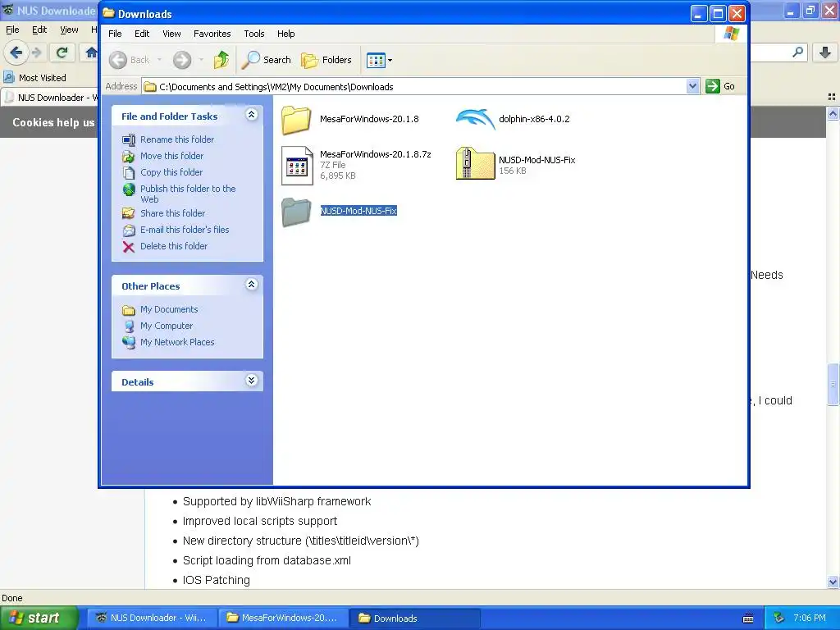
Task: Open the My Network Places icon in Other Places
Action: [129, 342]
